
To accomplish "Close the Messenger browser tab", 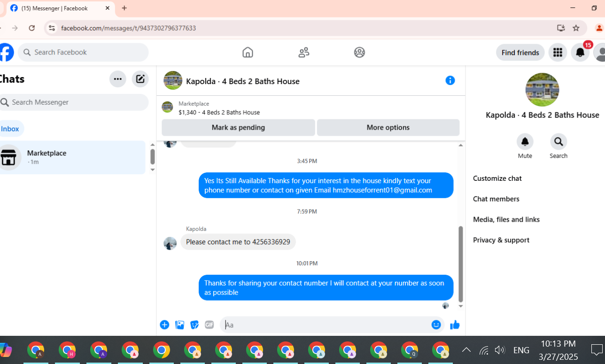I will [x=108, y=8].
